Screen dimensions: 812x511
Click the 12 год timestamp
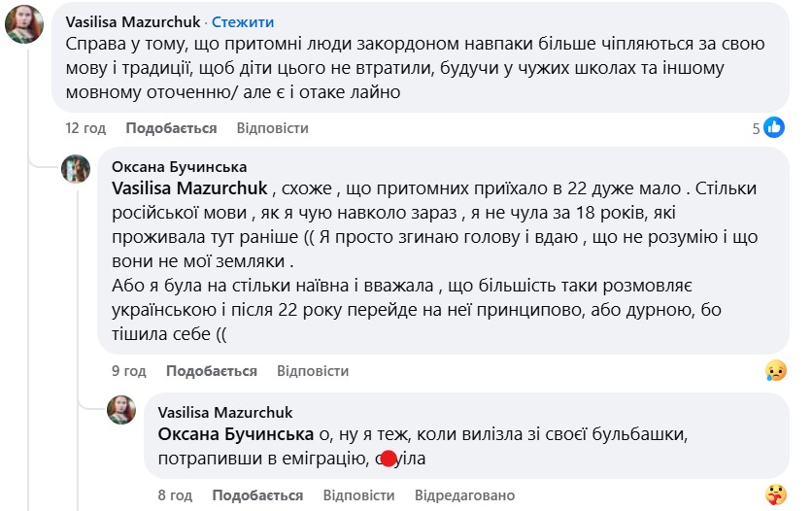(x=85, y=128)
